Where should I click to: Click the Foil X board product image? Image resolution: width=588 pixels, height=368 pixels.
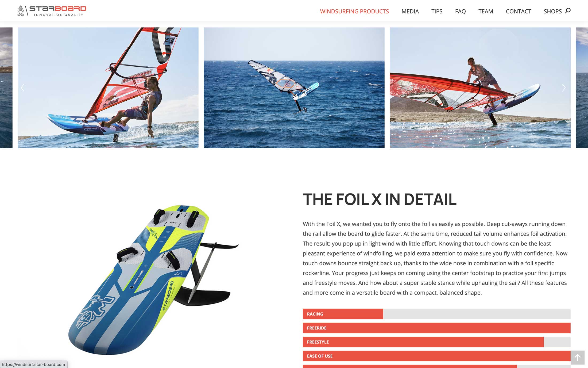tap(153, 280)
